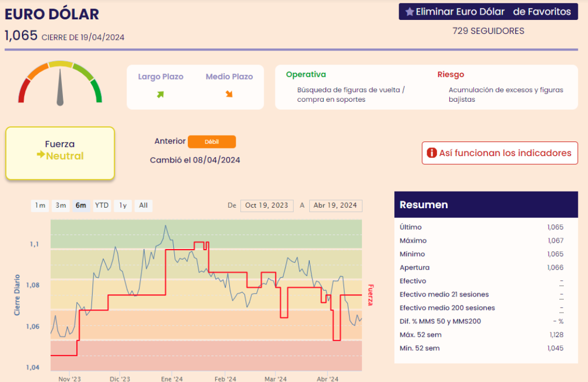Open the start date field Oct 19, 2023
Image resolution: width=588 pixels, height=382 pixels.
point(266,206)
